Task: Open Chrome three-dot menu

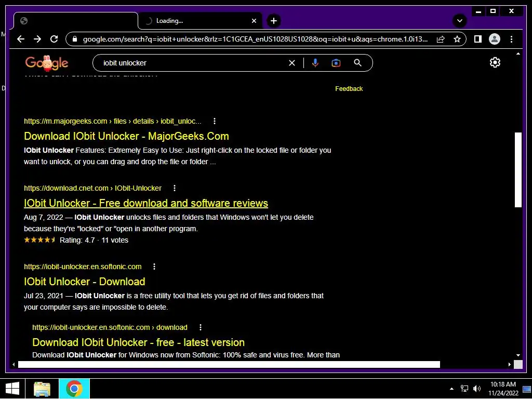Action: (x=511, y=39)
